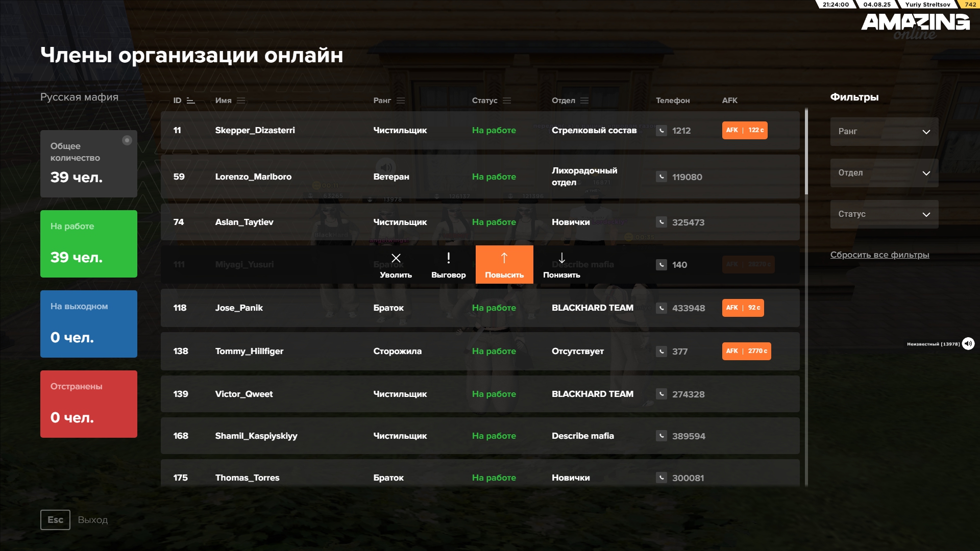Sort list by ID column icon
This screenshot has height=551, width=980.
190,101
